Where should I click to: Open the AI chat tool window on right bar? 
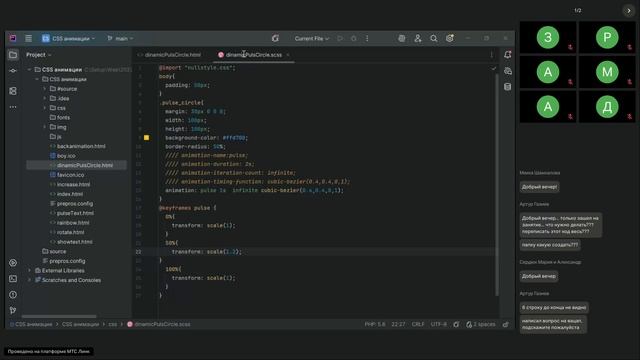click(x=507, y=71)
